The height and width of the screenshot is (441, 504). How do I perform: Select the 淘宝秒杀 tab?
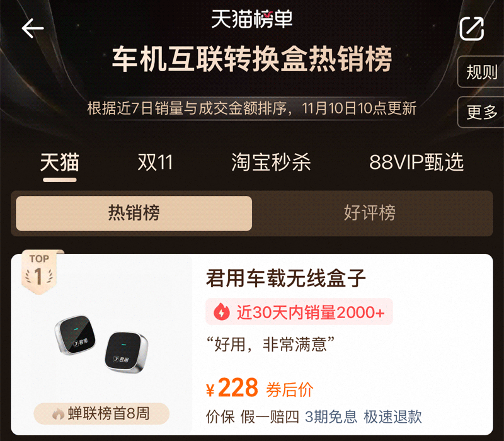coord(271,162)
